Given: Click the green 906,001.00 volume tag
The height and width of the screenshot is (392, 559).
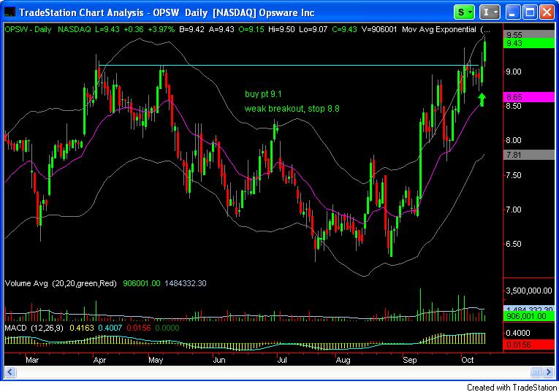Looking at the screenshot, I should [528, 316].
